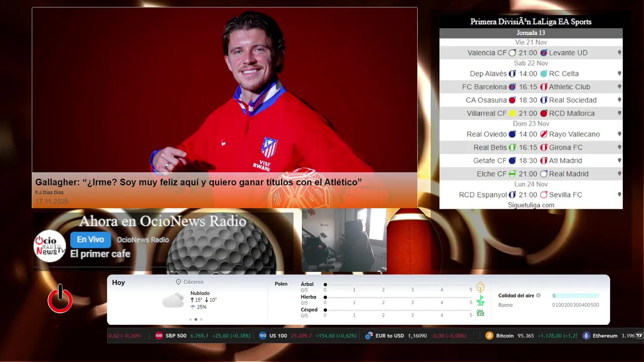Screen dimensions: 644x362
Task: Click the Athletic Club team name
Action: click(x=570, y=87)
